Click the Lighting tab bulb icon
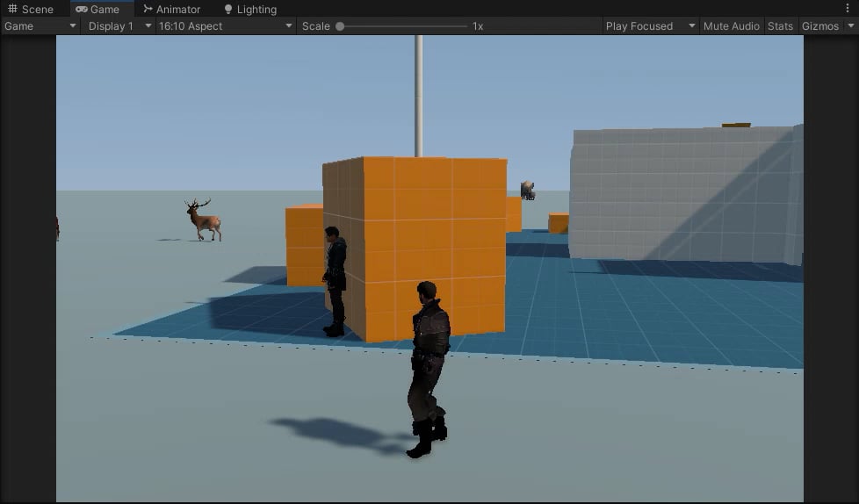 click(228, 10)
